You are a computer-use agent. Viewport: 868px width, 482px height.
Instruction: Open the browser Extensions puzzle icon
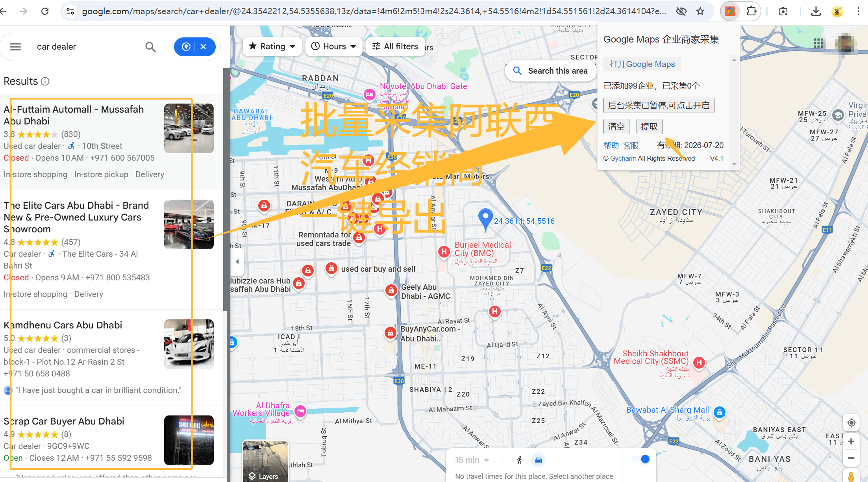751,11
